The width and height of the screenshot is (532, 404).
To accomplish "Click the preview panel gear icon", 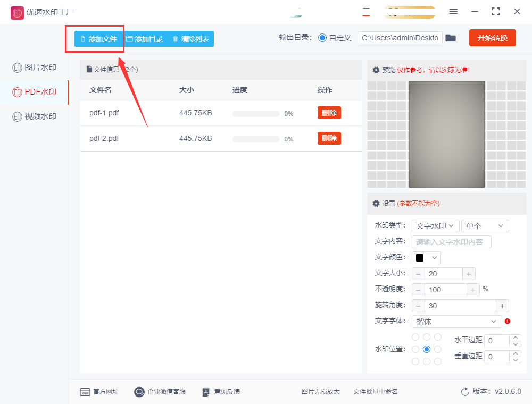I will pyautogui.click(x=376, y=70).
